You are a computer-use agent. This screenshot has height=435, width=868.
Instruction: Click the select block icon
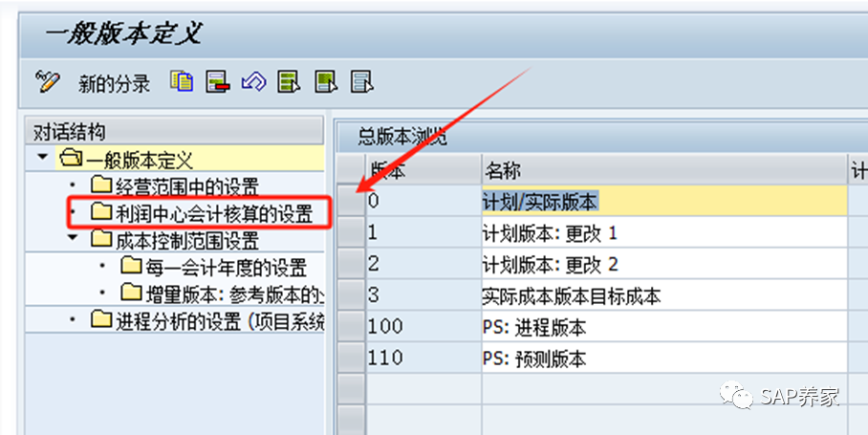click(325, 82)
